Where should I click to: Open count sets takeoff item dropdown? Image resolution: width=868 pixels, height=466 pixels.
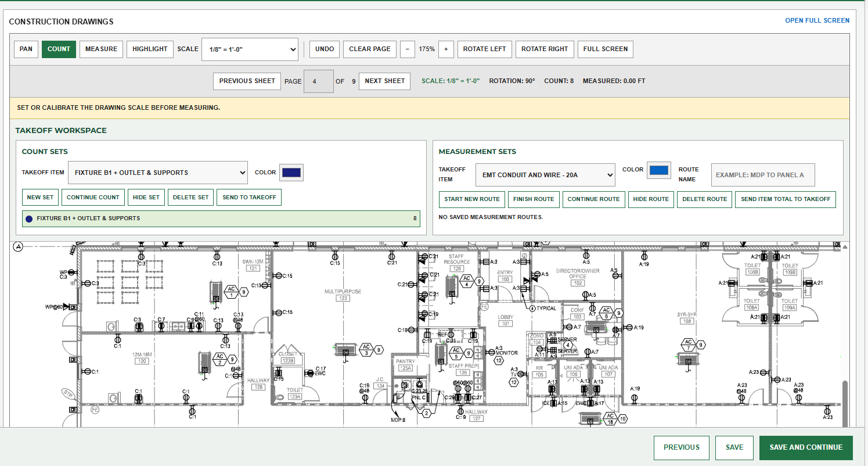point(158,173)
